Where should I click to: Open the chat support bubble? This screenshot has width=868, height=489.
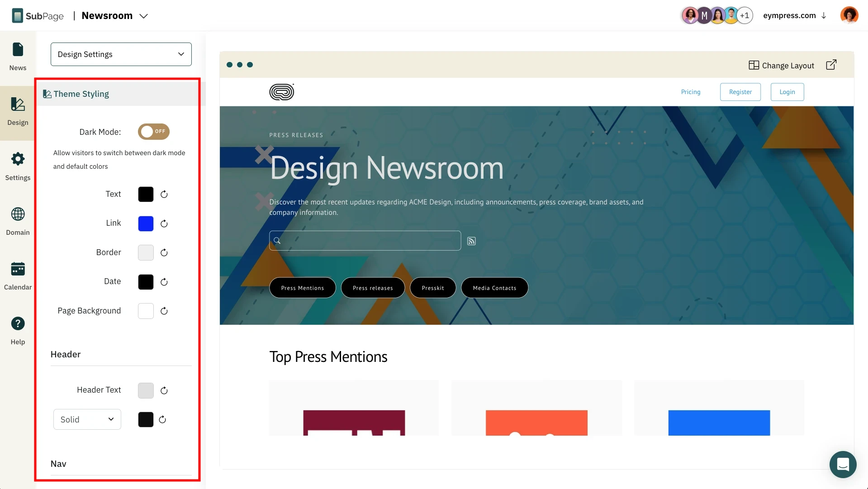[843, 464]
